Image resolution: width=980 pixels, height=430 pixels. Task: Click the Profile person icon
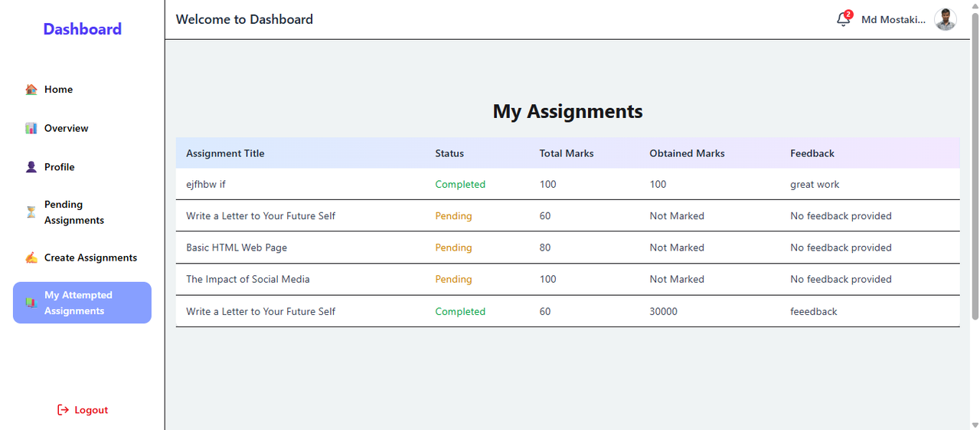click(x=31, y=167)
